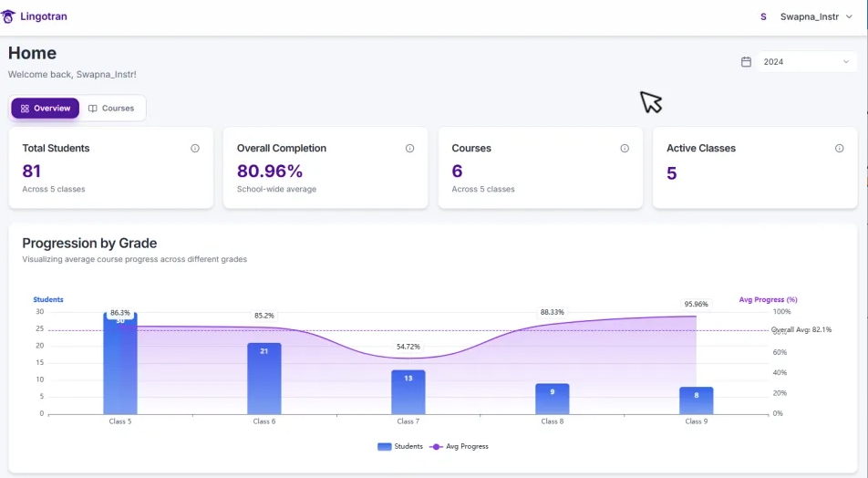Screen dimensions: 868x478
Task: Click the info icon on Total Students card
Action: click(x=195, y=149)
